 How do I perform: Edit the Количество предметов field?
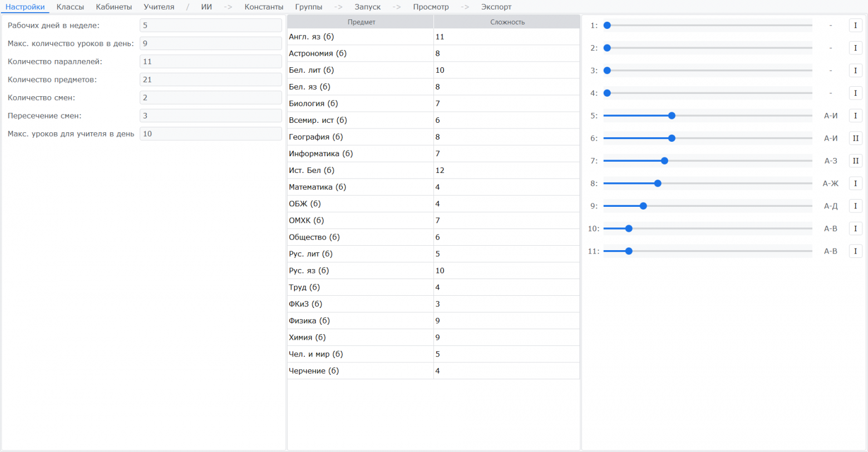click(211, 80)
